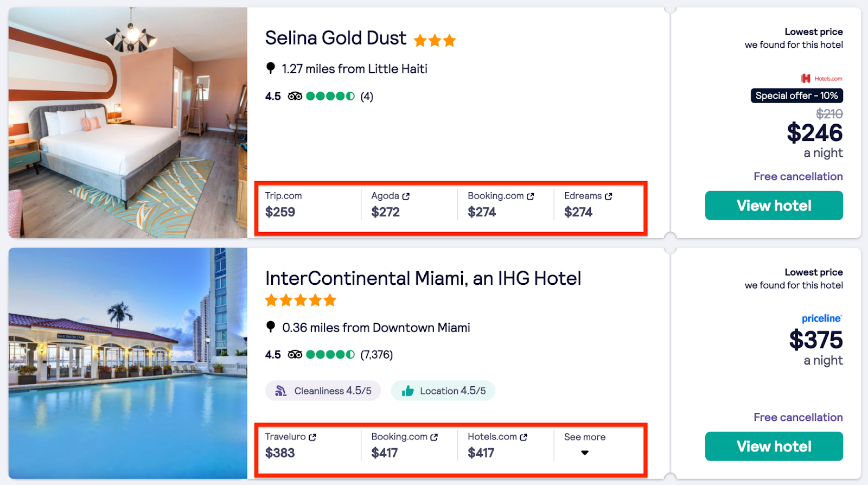The height and width of the screenshot is (485, 868).
Task: Click the priceline logo
Action: click(x=821, y=318)
